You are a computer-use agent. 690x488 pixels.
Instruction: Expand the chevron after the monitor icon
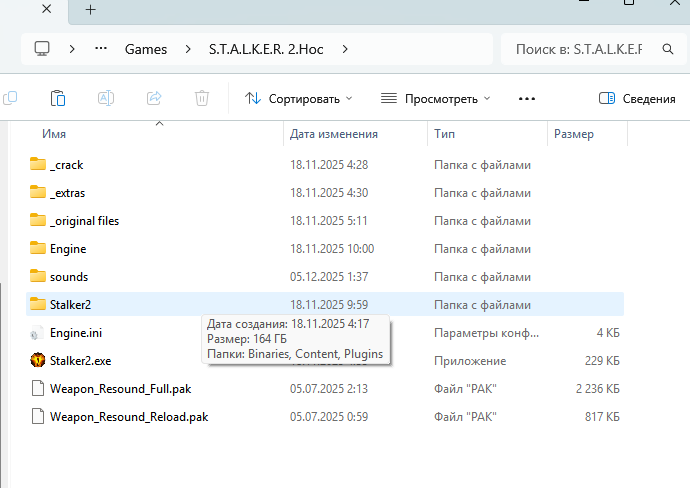coord(72,49)
